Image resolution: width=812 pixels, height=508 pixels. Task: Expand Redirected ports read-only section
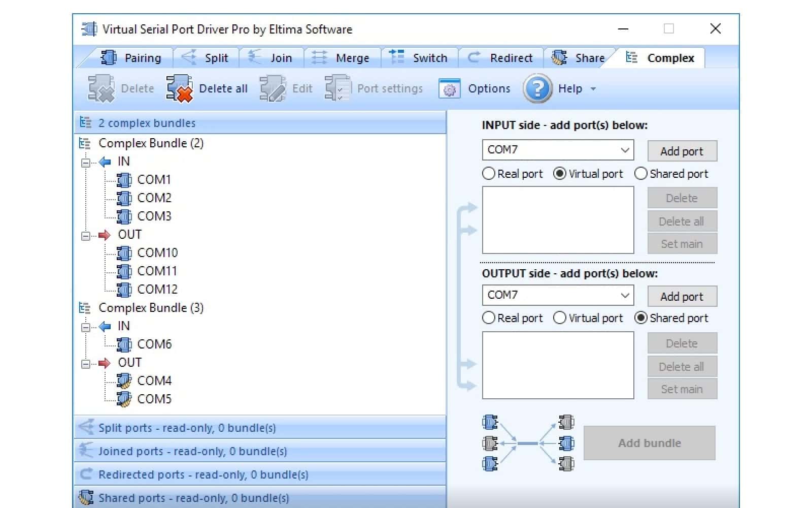pos(260,474)
